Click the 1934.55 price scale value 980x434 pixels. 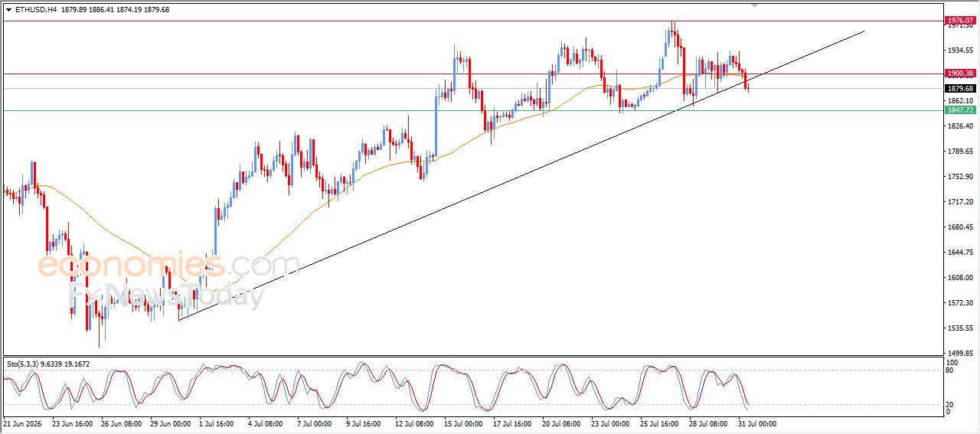click(x=959, y=51)
